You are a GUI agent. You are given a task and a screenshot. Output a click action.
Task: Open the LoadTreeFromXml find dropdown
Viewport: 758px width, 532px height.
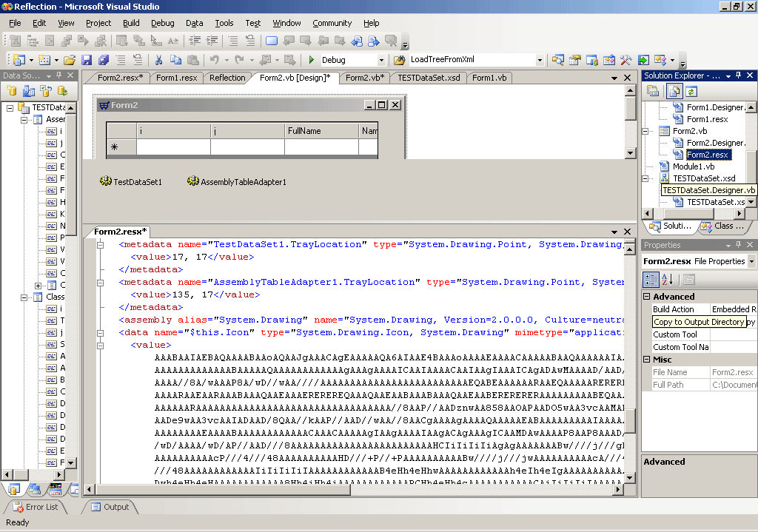(540, 60)
